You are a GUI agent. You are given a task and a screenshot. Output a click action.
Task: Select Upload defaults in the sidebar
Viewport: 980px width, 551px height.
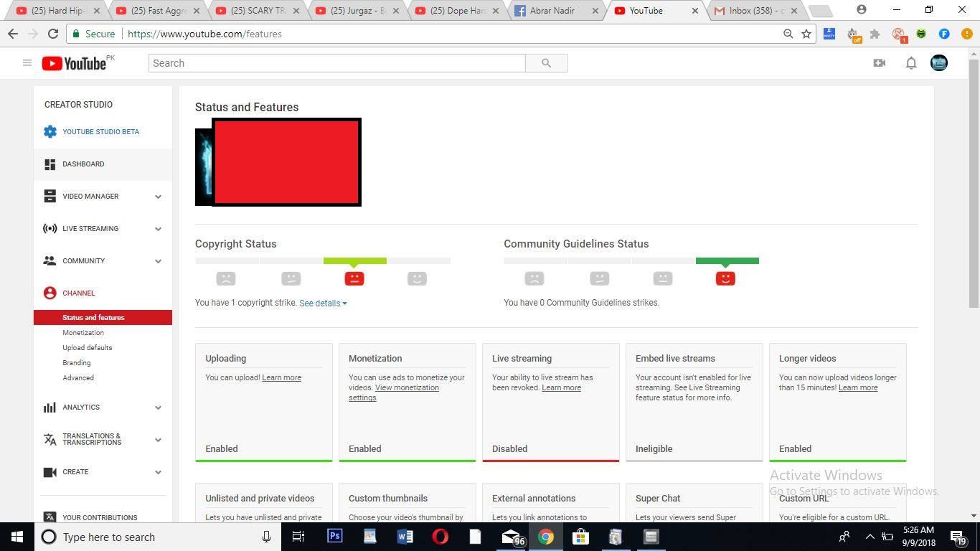(x=87, y=348)
